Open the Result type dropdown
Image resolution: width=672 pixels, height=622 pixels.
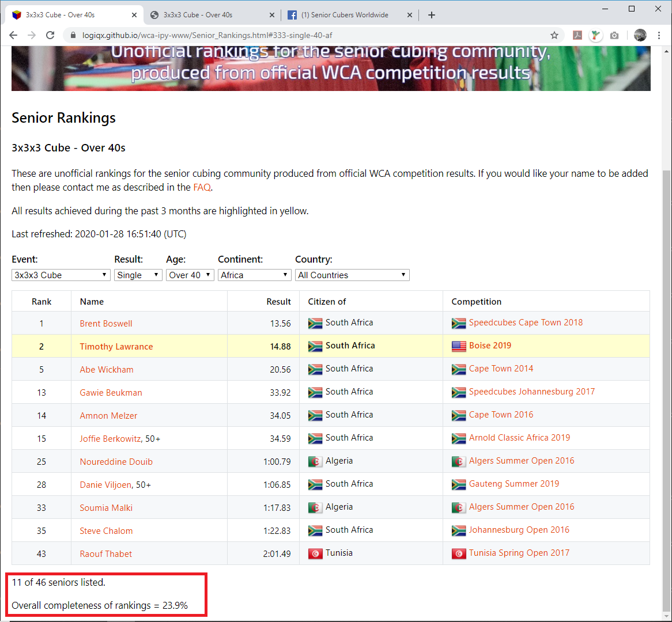[x=138, y=275]
